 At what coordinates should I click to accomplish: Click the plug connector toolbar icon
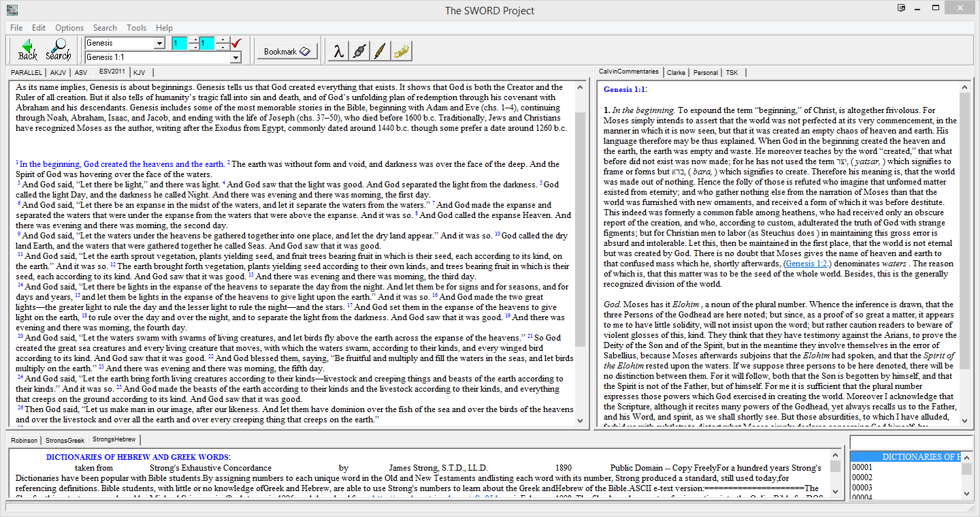pos(359,51)
